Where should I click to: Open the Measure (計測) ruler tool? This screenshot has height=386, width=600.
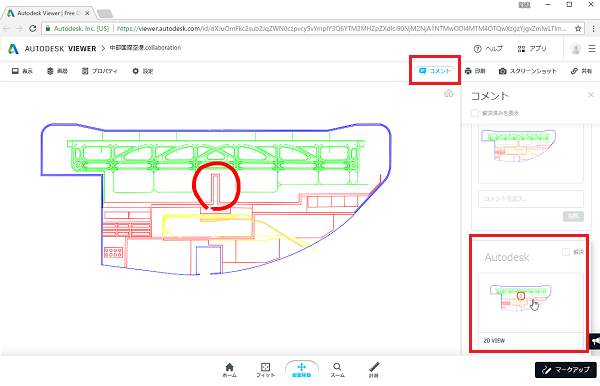point(373,370)
